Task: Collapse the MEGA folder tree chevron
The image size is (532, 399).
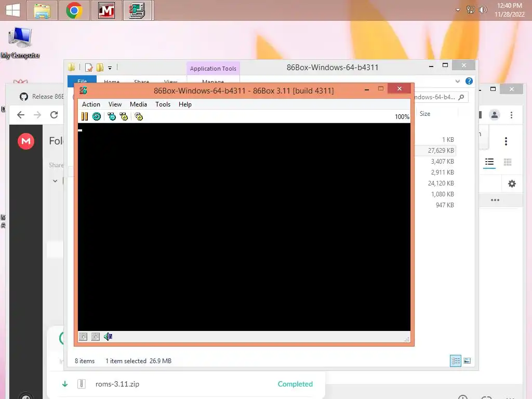Action: (x=55, y=181)
